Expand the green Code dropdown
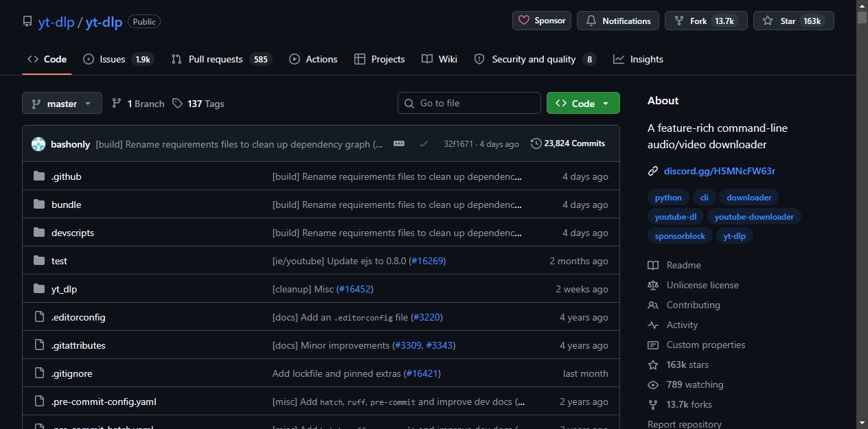Image resolution: width=868 pixels, height=429 pixels. (583, 104)
